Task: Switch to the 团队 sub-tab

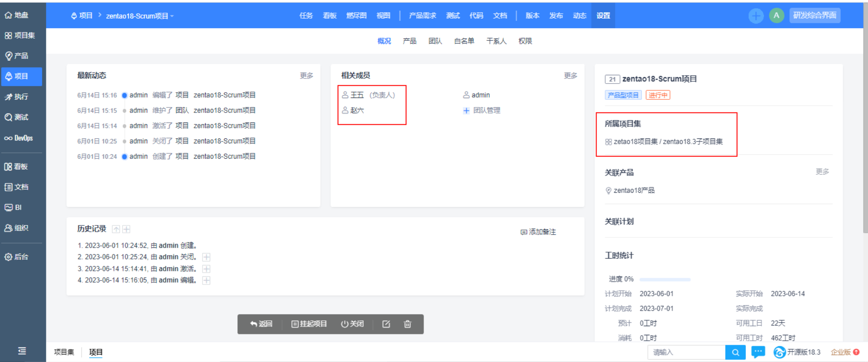Action: tap(435, 41)
